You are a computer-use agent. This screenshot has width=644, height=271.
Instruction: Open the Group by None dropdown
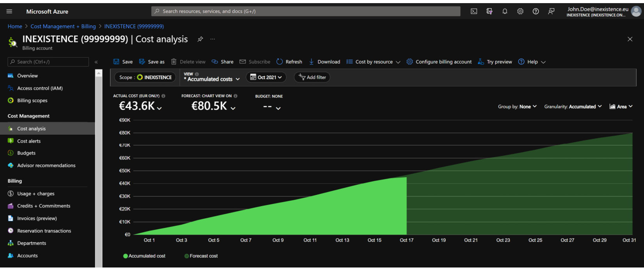[x=517, y=107]
